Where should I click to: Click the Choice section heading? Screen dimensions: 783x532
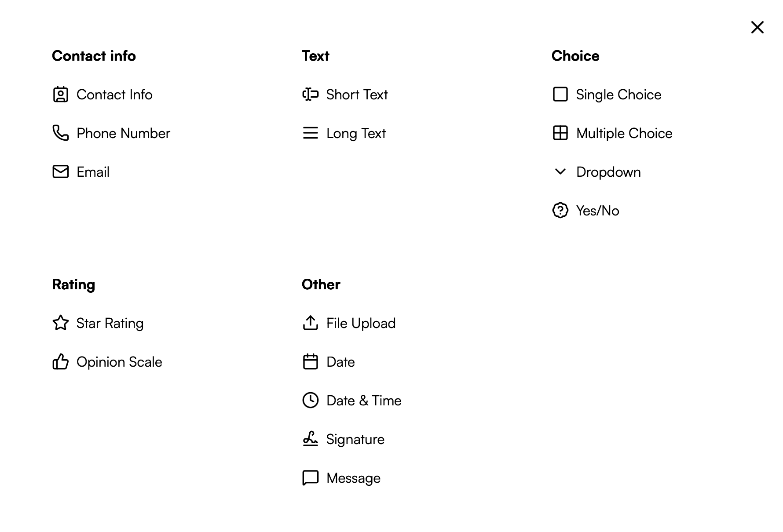(x=575, y=55)
